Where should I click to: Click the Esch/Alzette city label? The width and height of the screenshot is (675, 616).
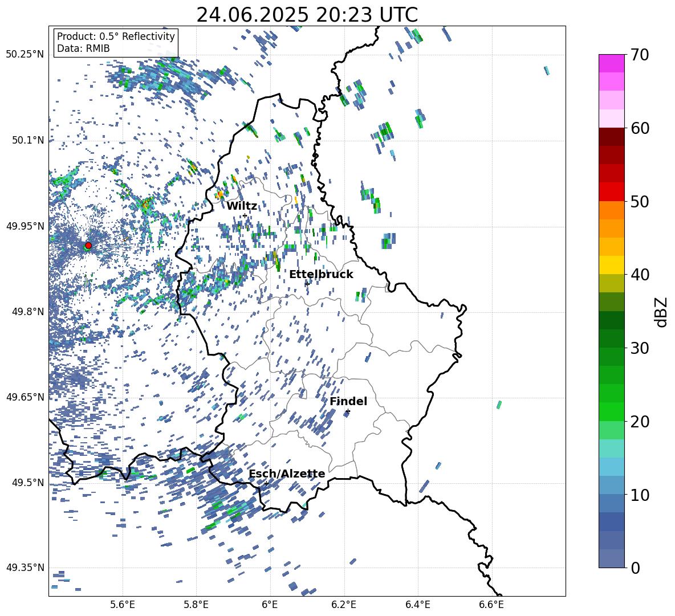click(287, 474)
